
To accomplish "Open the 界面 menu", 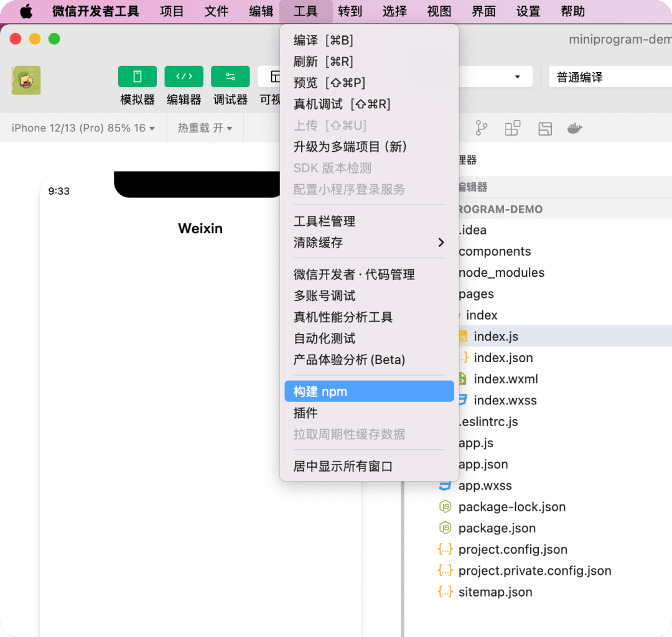I will [484, 12].
